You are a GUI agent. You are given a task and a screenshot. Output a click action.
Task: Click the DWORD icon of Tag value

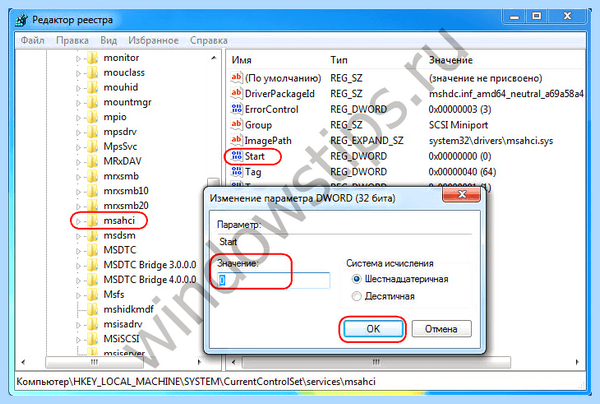[236, 172]
